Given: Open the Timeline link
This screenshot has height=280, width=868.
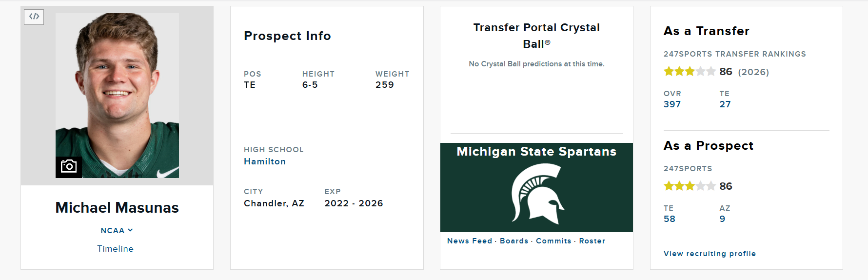Looking at the screenshot, I should click(x=116, y=249).
